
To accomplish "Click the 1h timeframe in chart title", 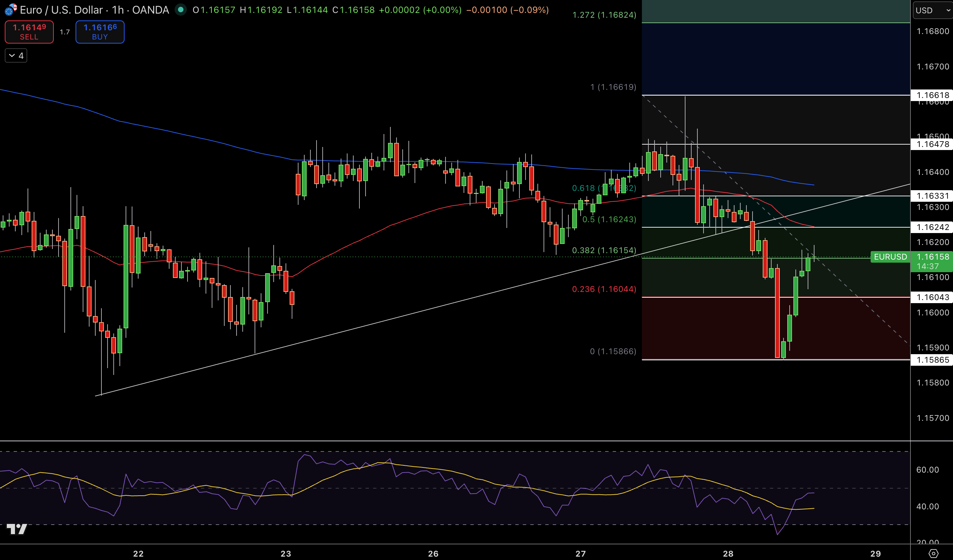I will point(118,10).
